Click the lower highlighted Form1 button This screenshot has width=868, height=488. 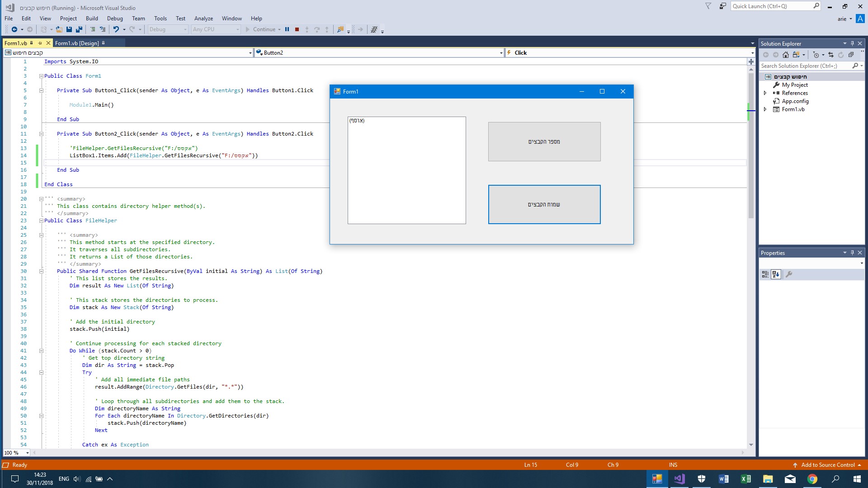(544, 204)
